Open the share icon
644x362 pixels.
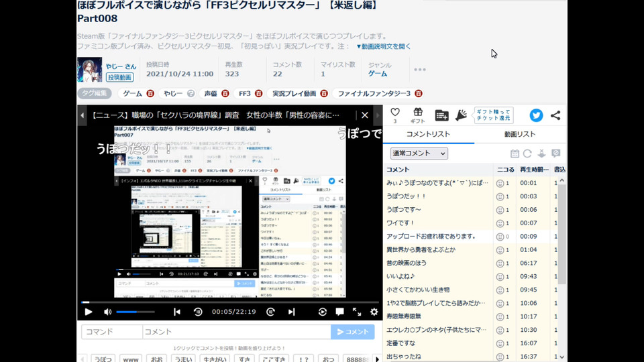(x=555, y=115)
